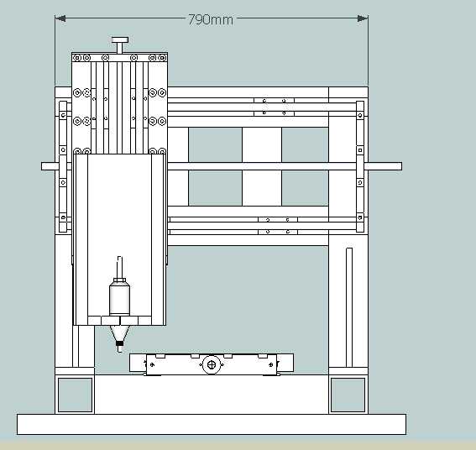This screenshot has height=450, width=476.
Task: Click the 790mm dimension label
Action: [x=211, y=20]
